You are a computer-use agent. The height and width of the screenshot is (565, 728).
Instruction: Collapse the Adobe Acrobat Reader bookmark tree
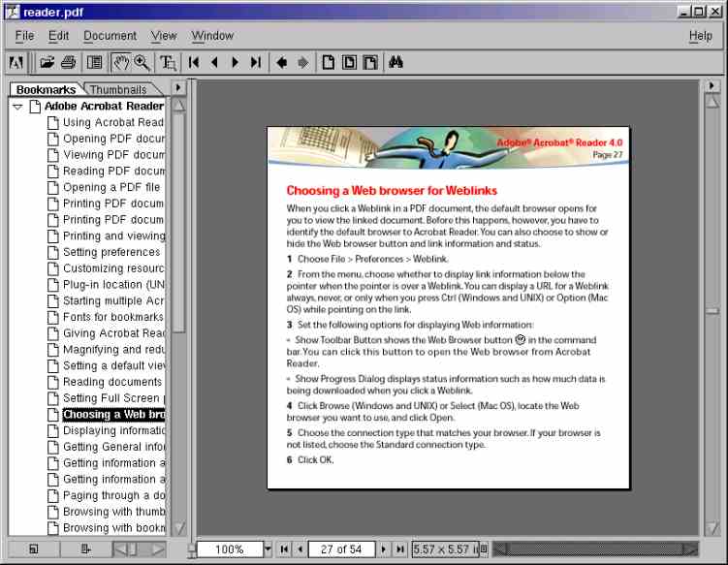coord(17,107)
